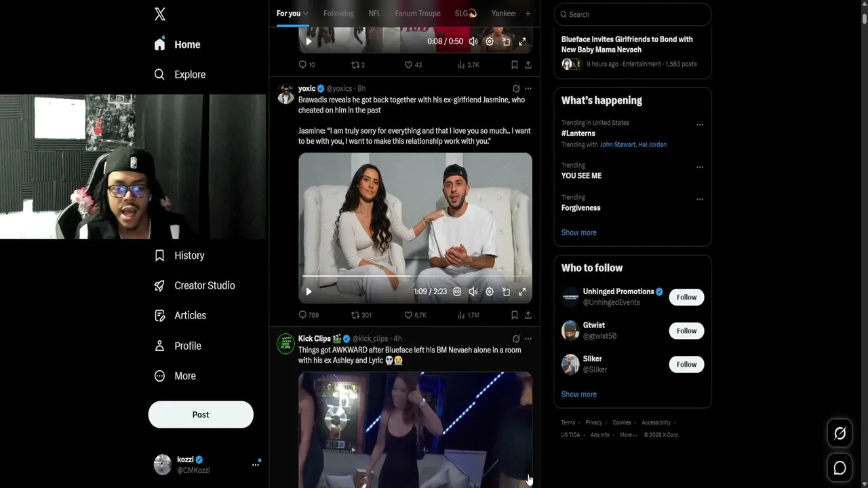Bookmark the post with 43 likes
This screenshot has width=868, height=488.
(515, 65)
